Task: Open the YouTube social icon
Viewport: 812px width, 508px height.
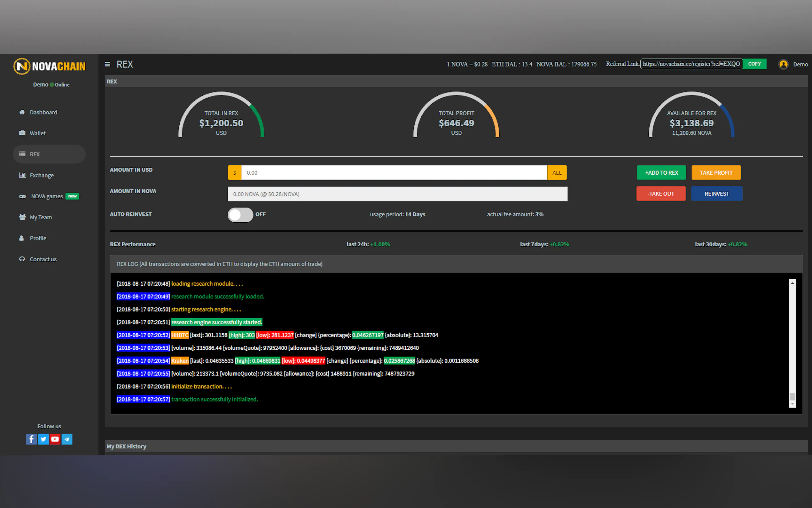Action: pyautogui.click(x=55, y=439)
